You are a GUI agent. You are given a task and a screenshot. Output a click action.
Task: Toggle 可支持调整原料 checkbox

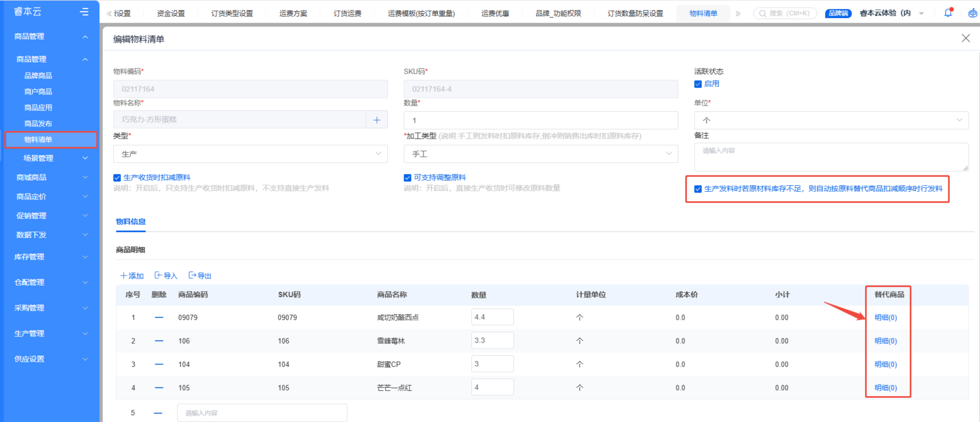coord(408,178)
